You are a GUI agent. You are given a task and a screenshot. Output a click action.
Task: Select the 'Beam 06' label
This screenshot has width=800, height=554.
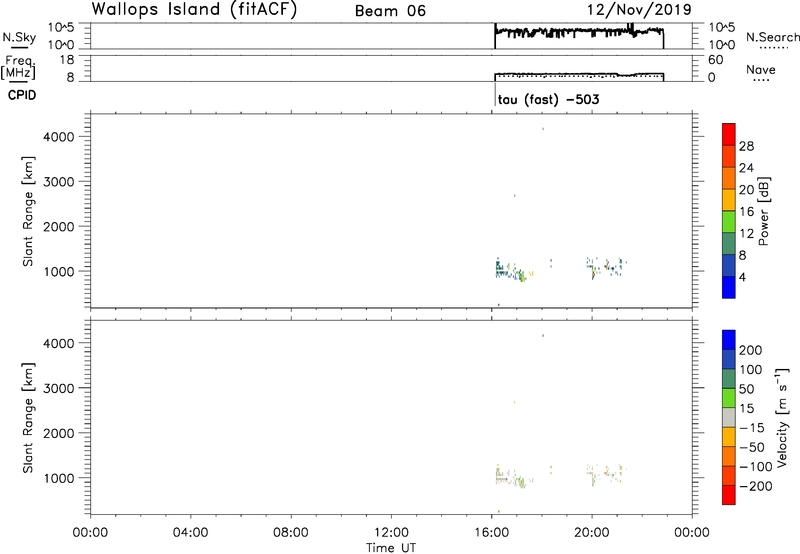click(390, 11)
